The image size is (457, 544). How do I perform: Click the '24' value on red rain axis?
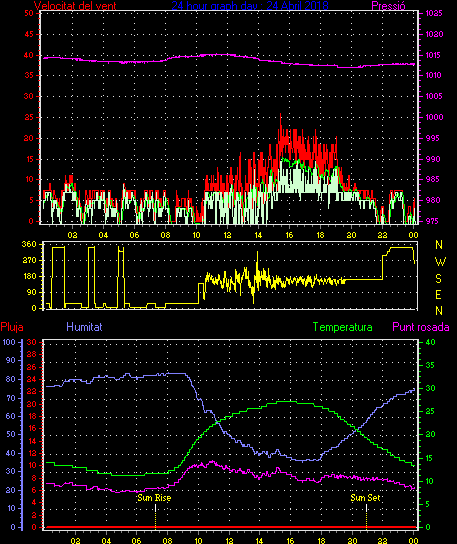pos(32,379)
